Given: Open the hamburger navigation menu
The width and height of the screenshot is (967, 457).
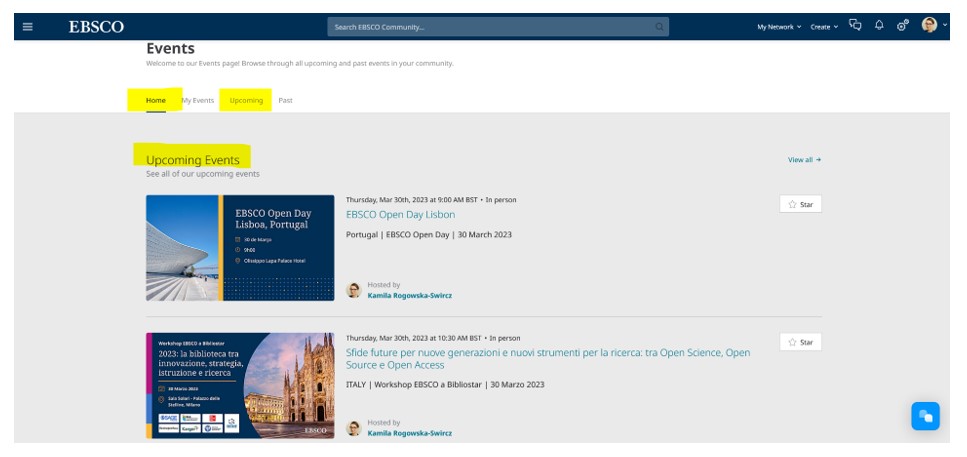Looking at the screenshot, I should pos(27,27).
